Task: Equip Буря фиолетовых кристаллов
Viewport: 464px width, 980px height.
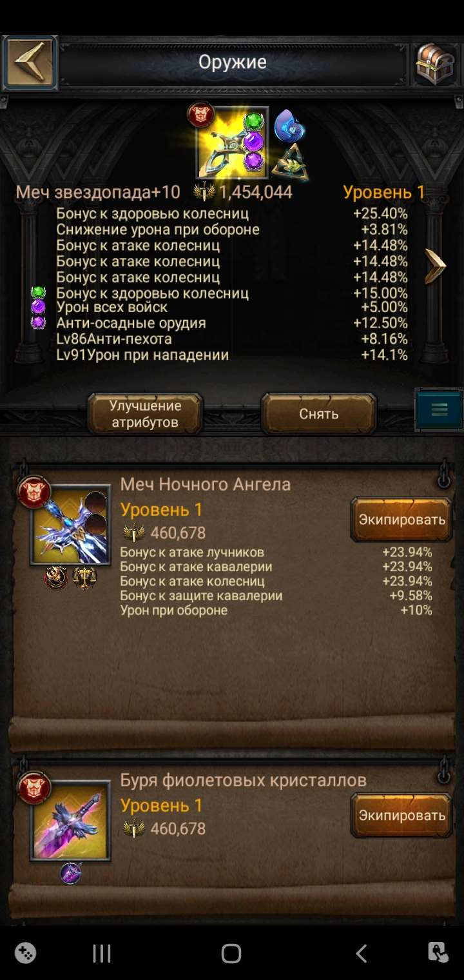Action: pos(401,815)
